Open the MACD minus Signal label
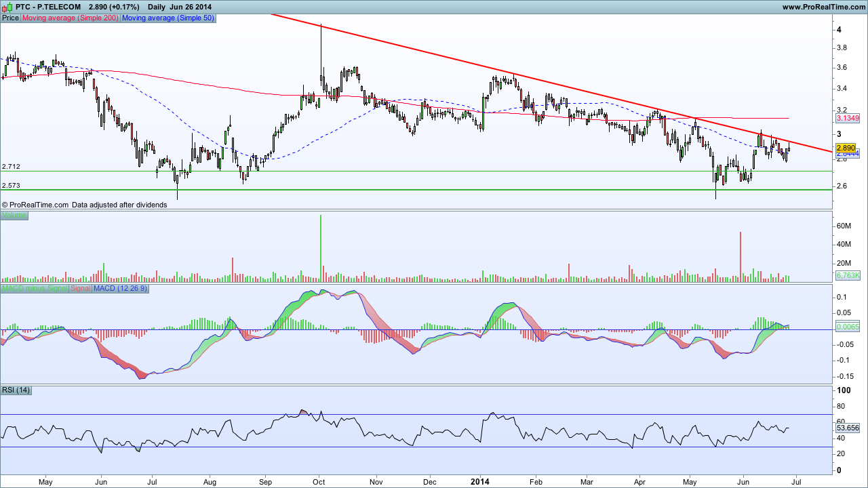The width and height of the screenshot is (868, 488). click(x=35, y=289)
